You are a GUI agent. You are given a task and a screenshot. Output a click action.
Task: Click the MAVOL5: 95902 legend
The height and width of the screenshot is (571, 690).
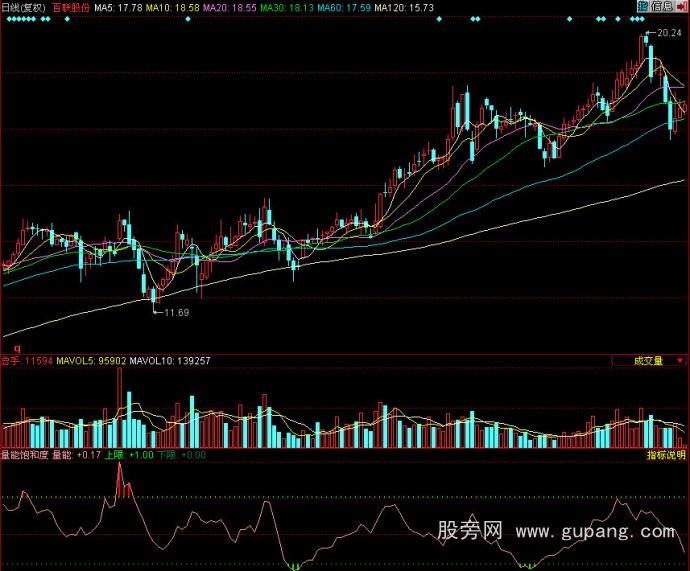pyautogui.click(x=91, y=361)
